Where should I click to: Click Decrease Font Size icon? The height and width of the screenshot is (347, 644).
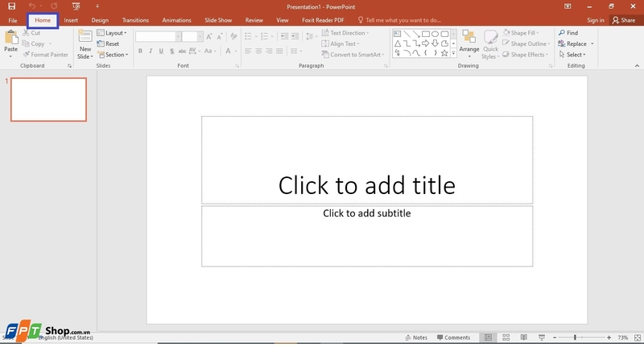tap(220, 37)
